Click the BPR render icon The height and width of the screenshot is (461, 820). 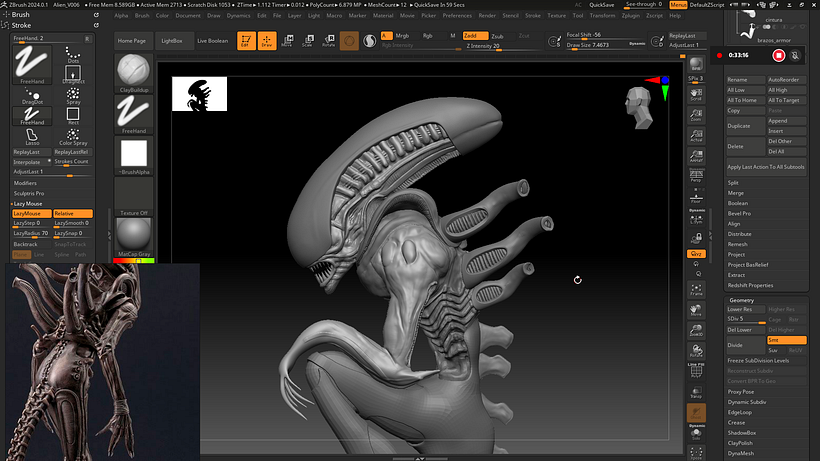coord(696,64)
